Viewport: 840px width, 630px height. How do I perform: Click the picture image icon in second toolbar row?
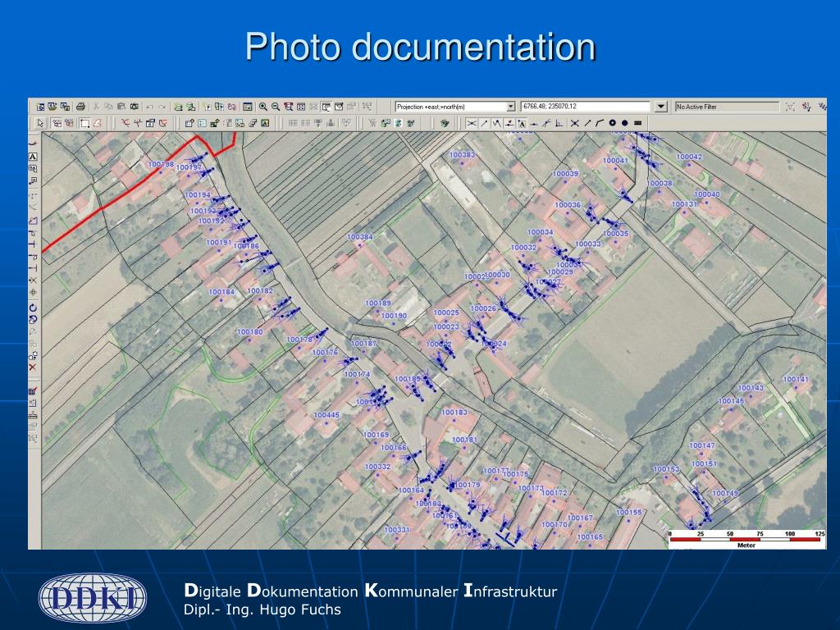pyautogui.click(x=265, y=123)
